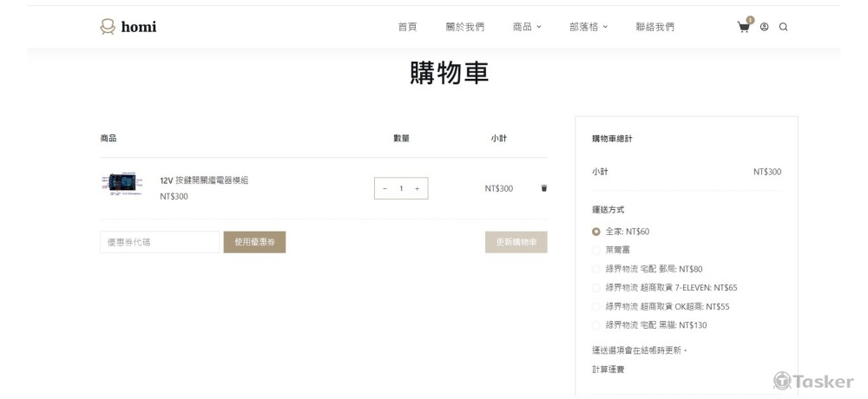Choose 綠界物流 宅配 郵局 NT$80 shipping
This screenshot has width=868, height=399.
click(596, 269)
